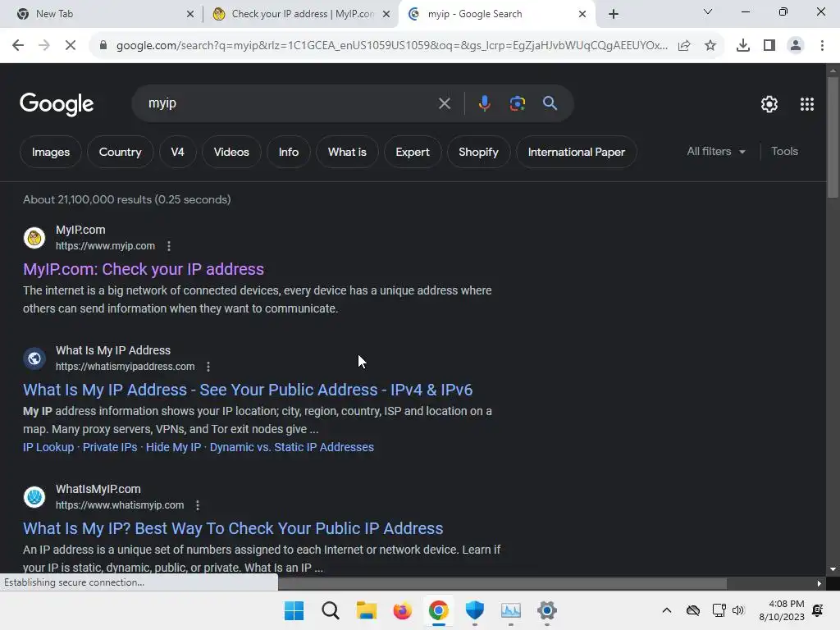Screen dimensions: 840x630
Task: Click the vertical scrollbar down arrow
Action: [x=833, y=569]
